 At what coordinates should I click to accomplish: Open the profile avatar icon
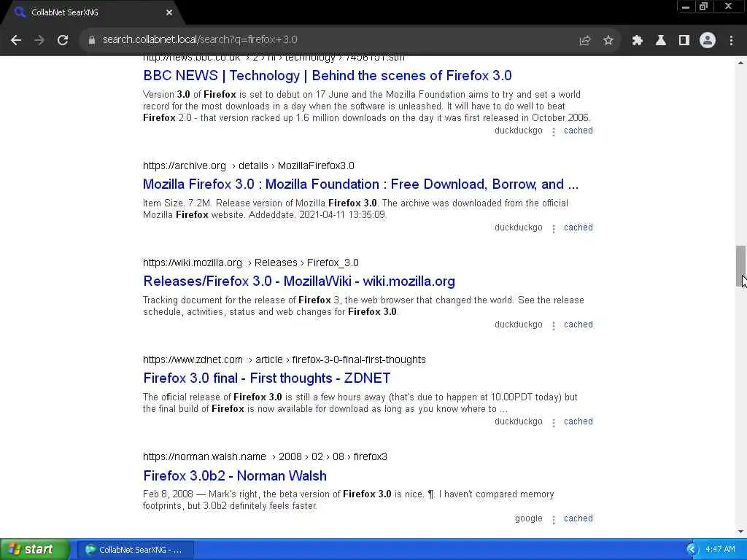coord(708,41)
